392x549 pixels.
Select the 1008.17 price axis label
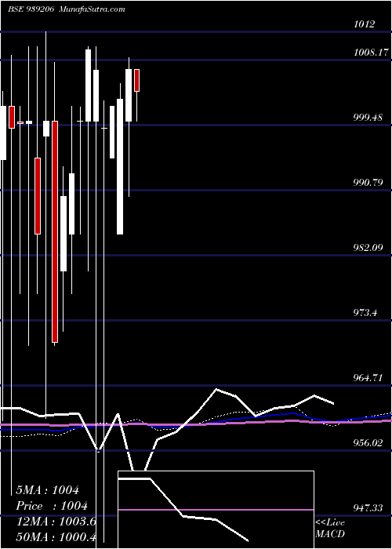coord(371,53)
